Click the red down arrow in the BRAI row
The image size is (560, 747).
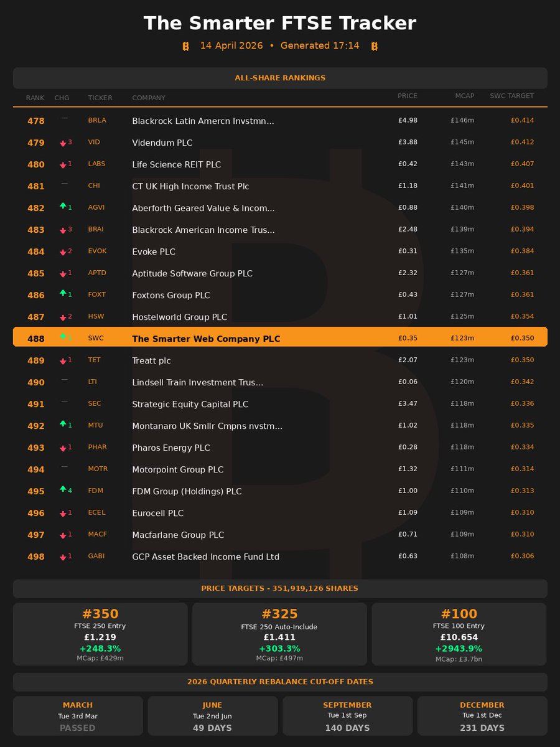(x=63, y=230)
